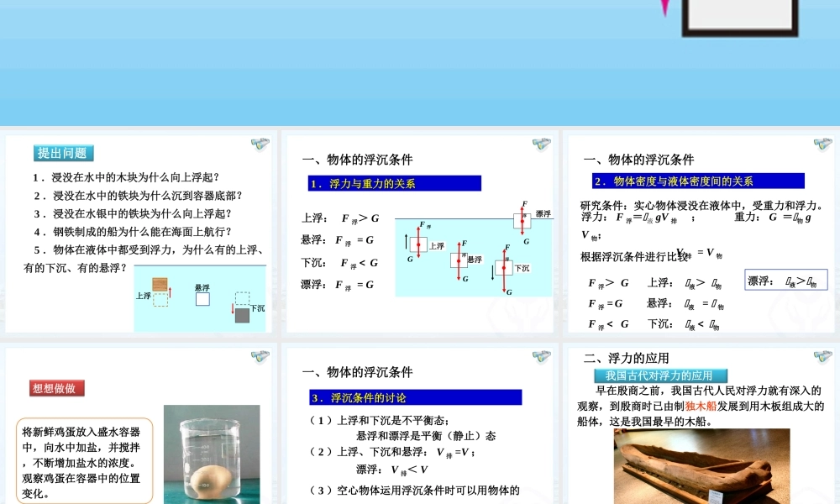The height and width of the screenshot is (504, 840).
Task: Click the line 悬浮: ρ液 = ρ物
Action: tap(685, 304)
